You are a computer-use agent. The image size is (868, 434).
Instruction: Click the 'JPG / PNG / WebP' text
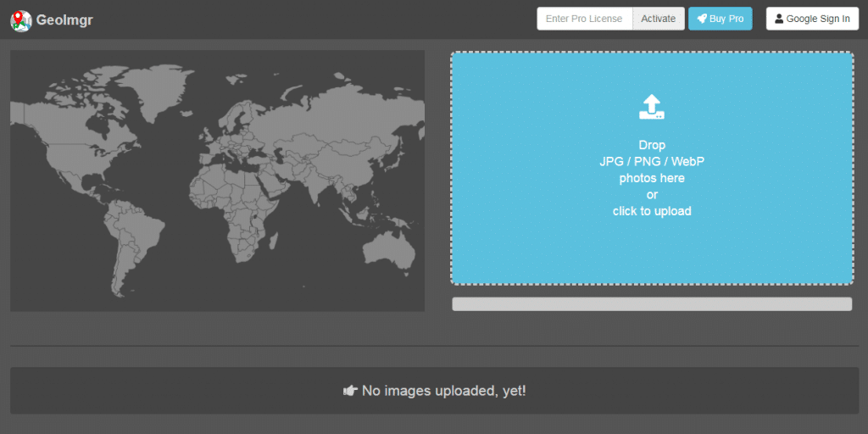(652, 162)
